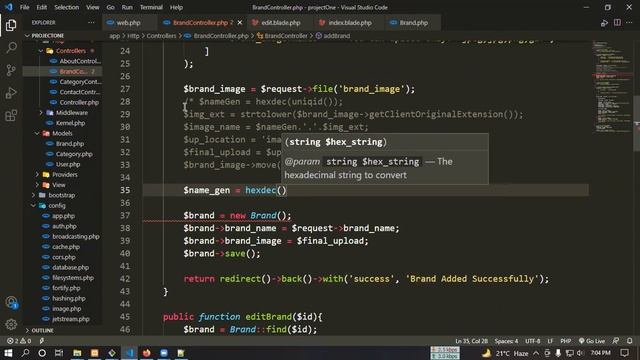The width and height of the screenshot is (640, 360).
Task: Open File Explorer from taskbar
Action: tap(77, 353)
